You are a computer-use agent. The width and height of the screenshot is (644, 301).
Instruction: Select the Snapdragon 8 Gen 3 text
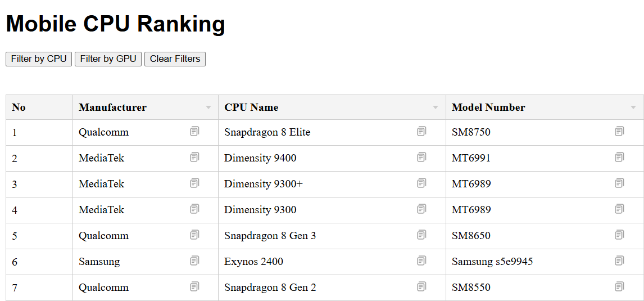click(x=270, y=236)
